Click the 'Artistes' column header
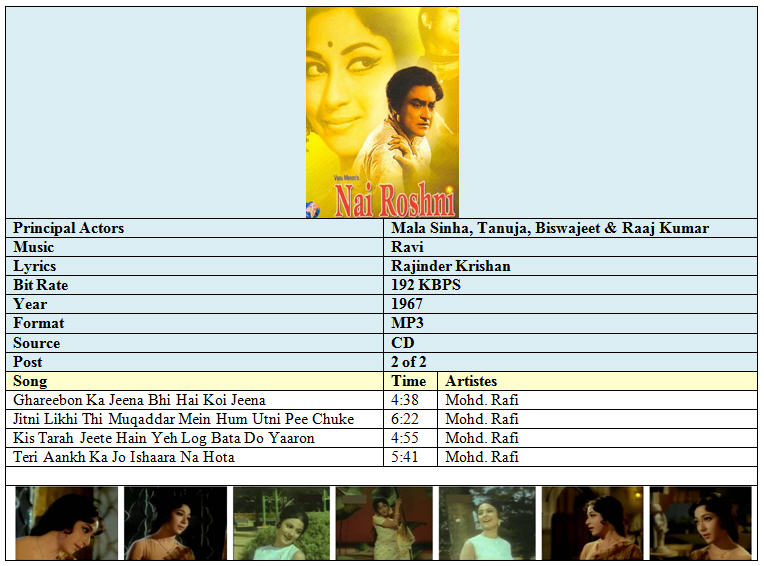 click(x=597, y=381)
